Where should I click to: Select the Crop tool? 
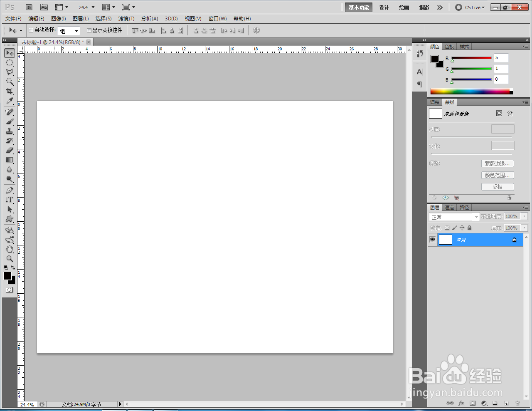(10, 91)
